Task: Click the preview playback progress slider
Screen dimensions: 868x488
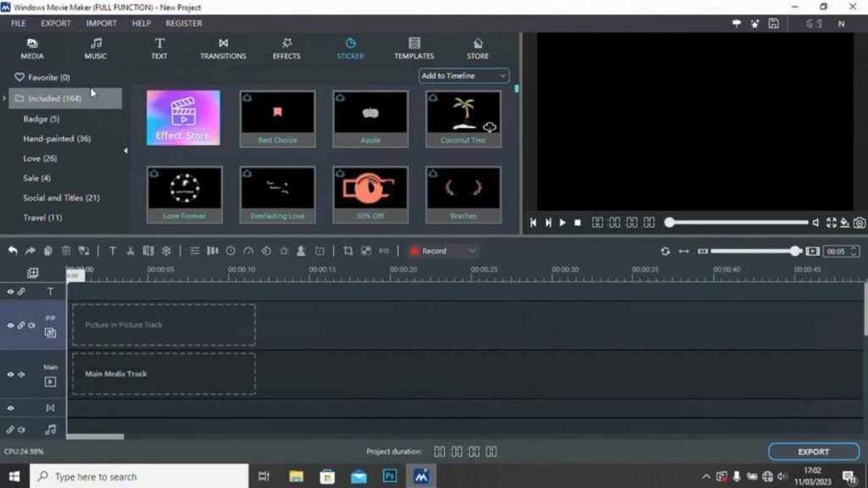Action: [x=738, y=223]
